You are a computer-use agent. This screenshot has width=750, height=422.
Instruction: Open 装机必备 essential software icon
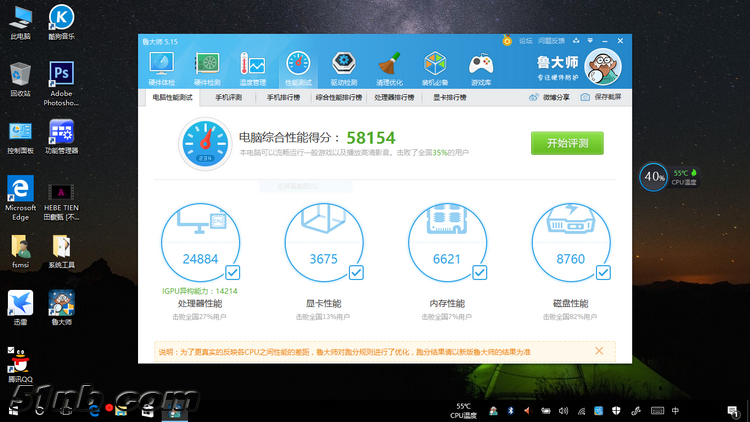[435, 66]
